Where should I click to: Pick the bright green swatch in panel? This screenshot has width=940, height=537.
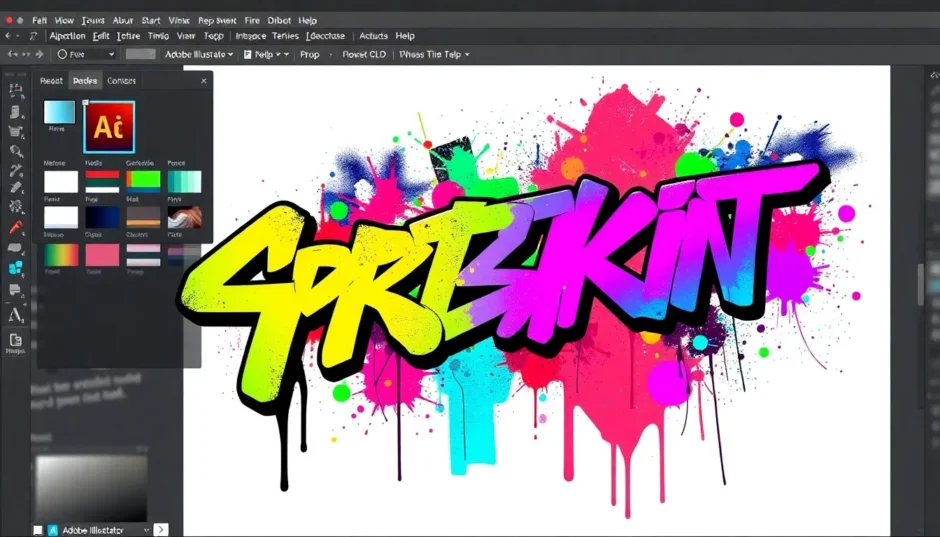point(143,181)
